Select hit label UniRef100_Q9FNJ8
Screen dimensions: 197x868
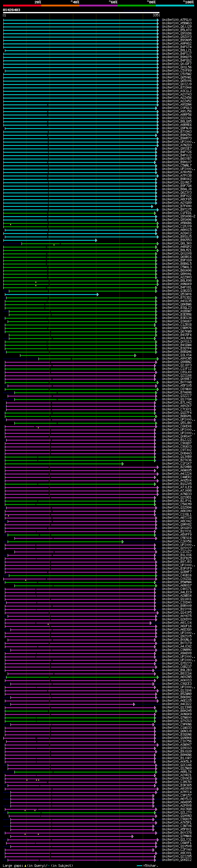tap(177, 128)
